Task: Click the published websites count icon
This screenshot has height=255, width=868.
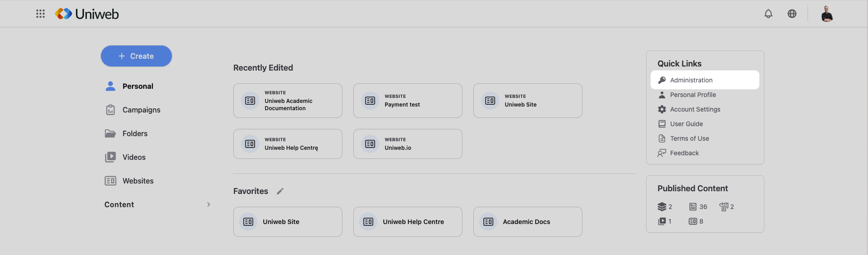Action: tap(693, 221)
